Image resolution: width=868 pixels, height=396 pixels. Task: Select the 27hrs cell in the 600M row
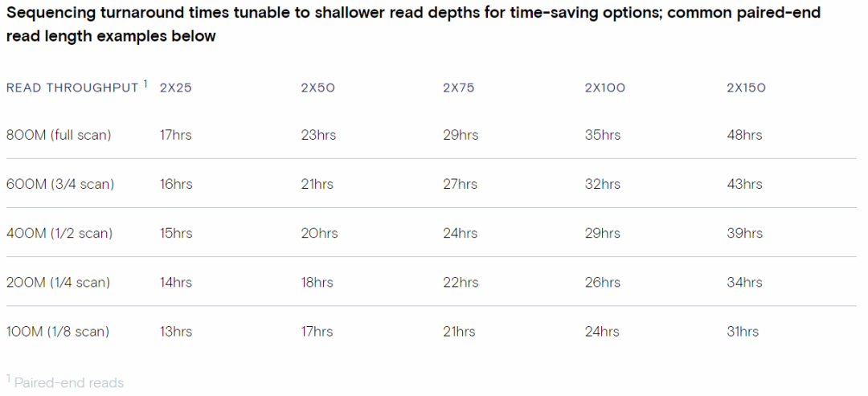pos(461,184)
